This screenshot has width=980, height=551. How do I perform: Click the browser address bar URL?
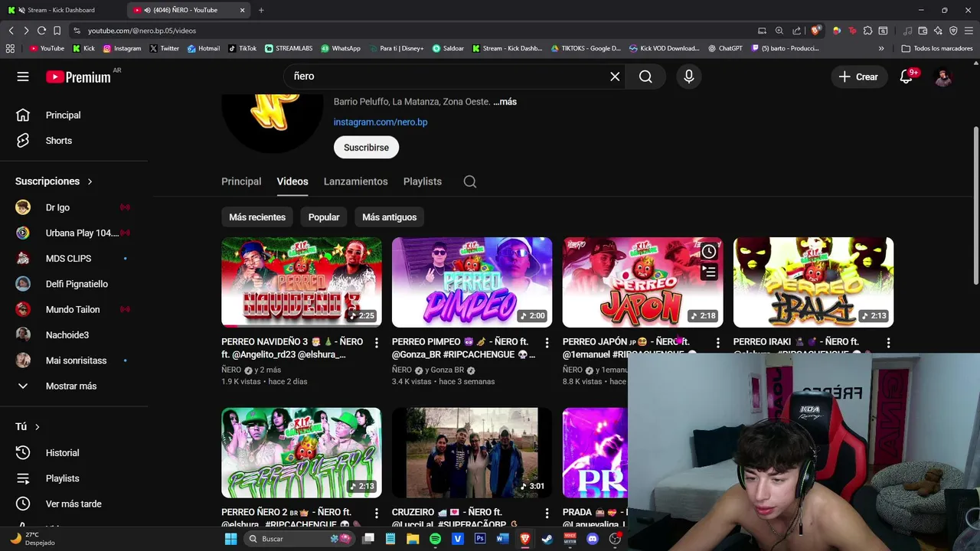click(x=142, y=31)
